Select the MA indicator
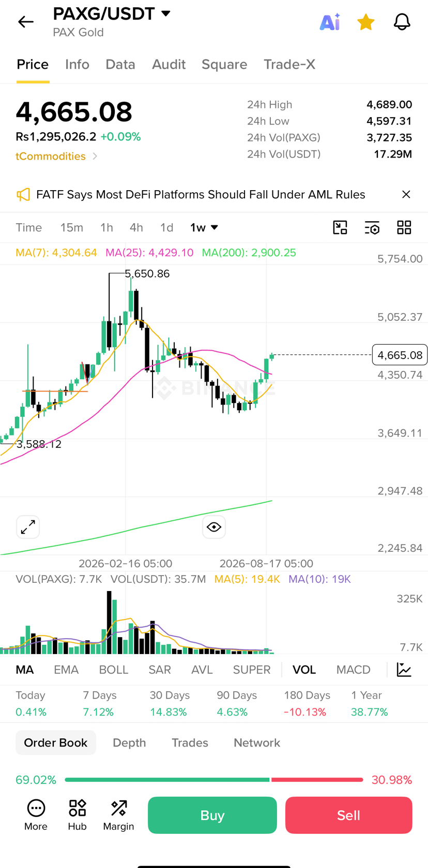The image size is (428, 868). click(x=25, y=670)
